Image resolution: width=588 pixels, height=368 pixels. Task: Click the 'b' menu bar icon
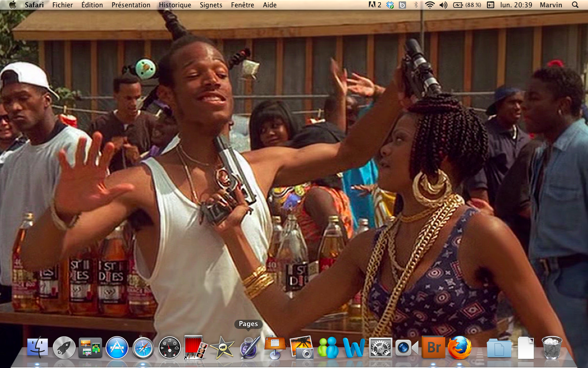[402, 5]
